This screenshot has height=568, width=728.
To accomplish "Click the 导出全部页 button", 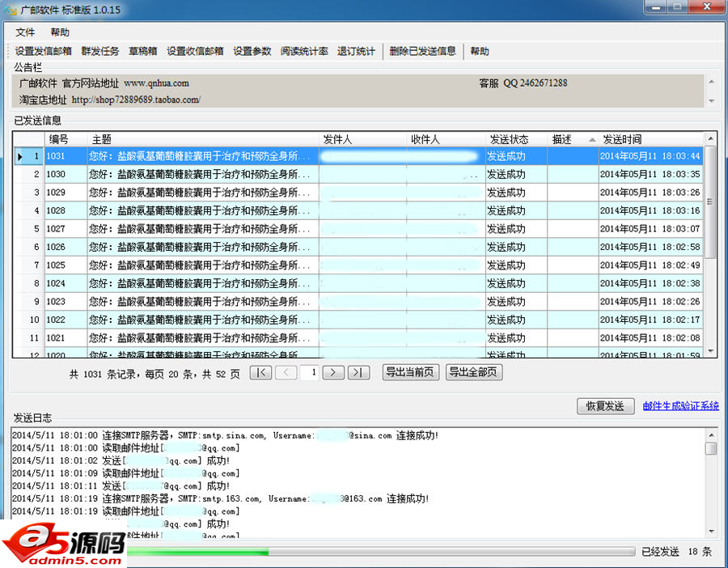I will (x=474, y=373).
